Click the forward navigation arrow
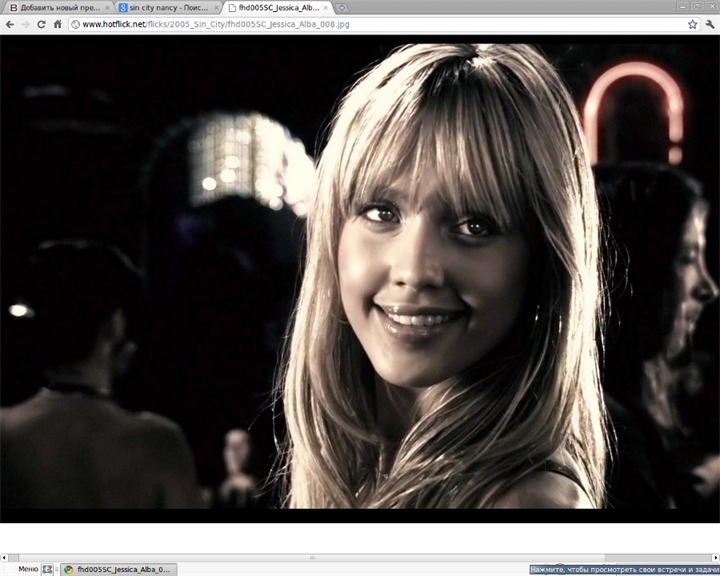This screenshot has width=720, height=576. (25, 24)
